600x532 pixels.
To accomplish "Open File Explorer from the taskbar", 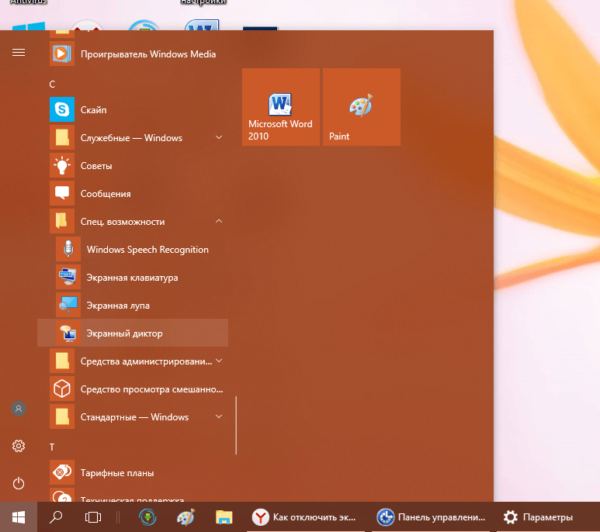I will [x=224, y=517].
